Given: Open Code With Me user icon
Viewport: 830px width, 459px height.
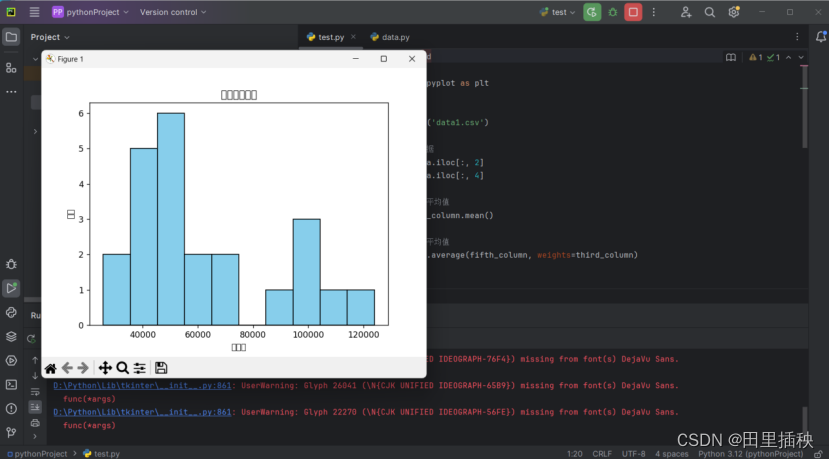Looking at the screenshot, I should tap(686, 12).
